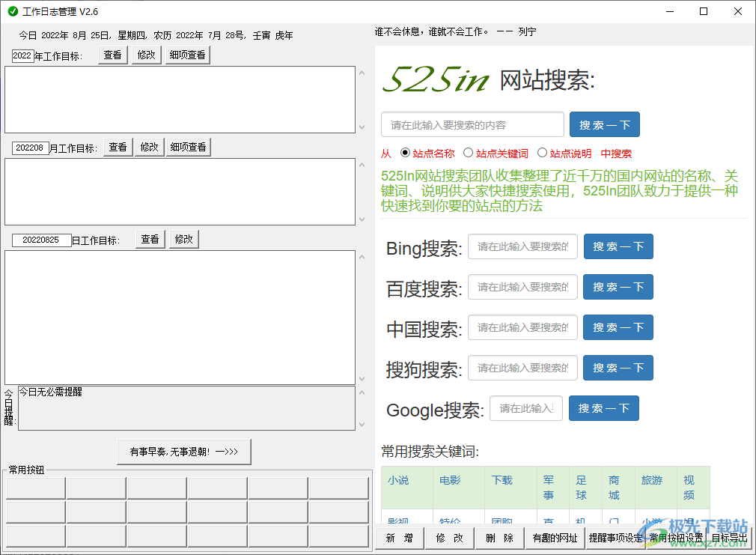Open 提醒事项设定 settings
This screenshot has height=555, width=756.
click(x=615, y=538)
